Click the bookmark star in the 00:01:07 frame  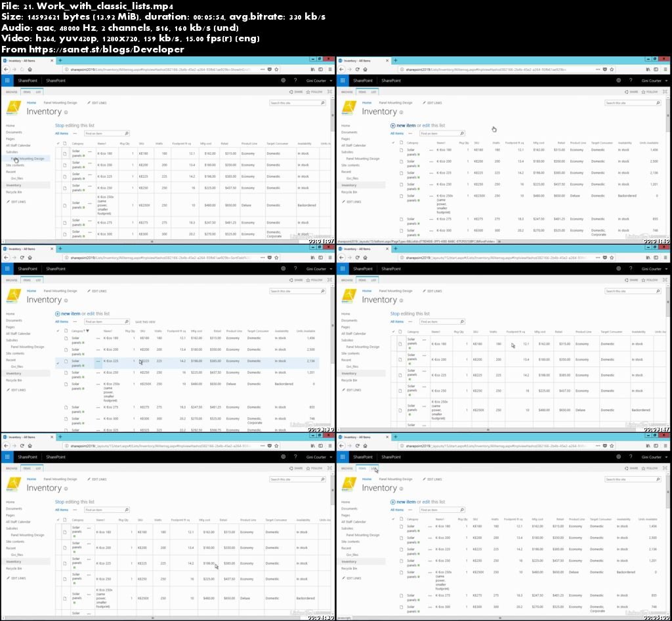277,70
